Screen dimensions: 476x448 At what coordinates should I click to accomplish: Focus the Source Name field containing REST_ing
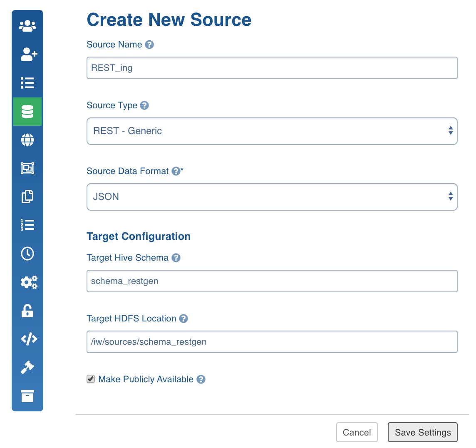272,68
